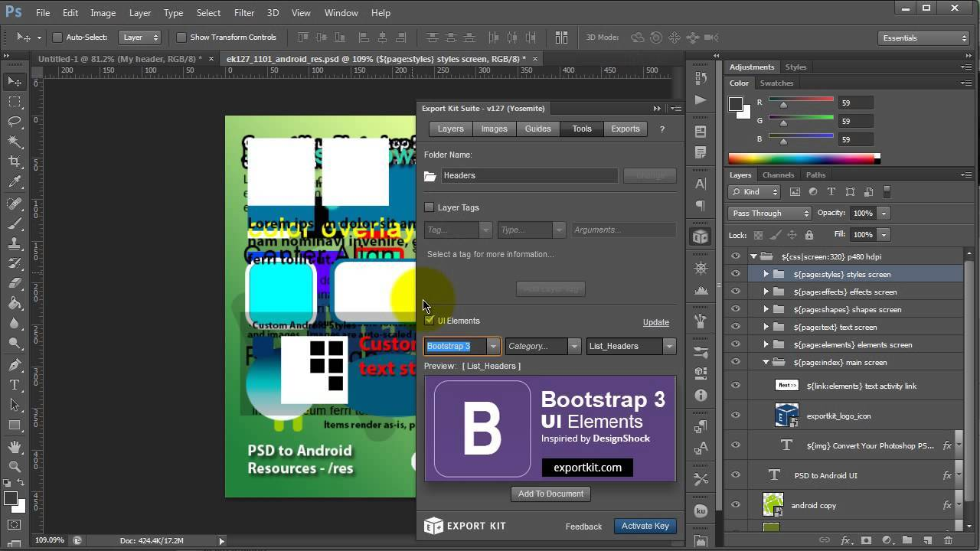The height and width of the screenshot is (551, 980).
Task: Select the Move tool in the toolbox
Action: pos(15,82)
